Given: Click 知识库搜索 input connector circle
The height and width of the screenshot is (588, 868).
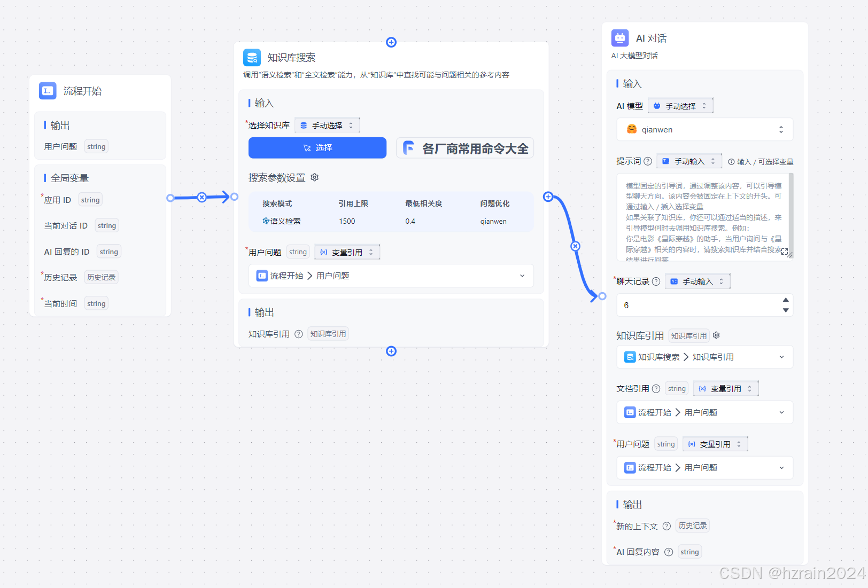Looking at the screenshot, I should (x=234, y=197).
